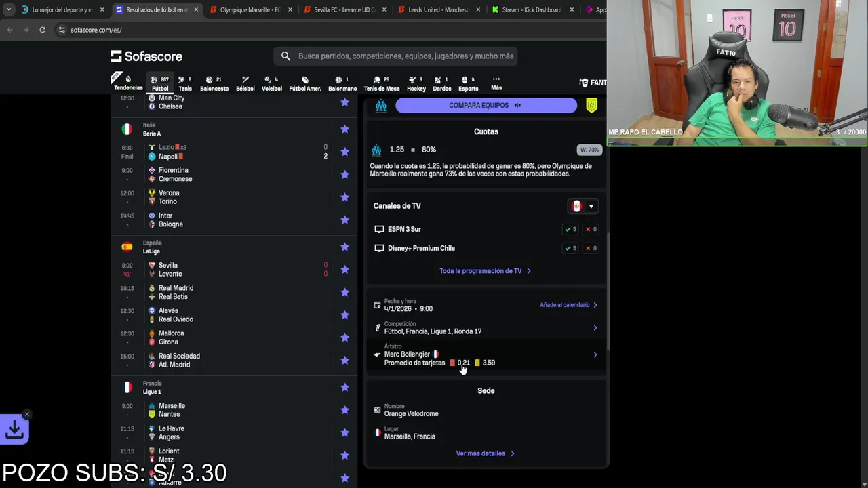The width and height of the screenshot is (868, 488).
Task: Select the Fútbol sports tab
Action: point(160,83)
